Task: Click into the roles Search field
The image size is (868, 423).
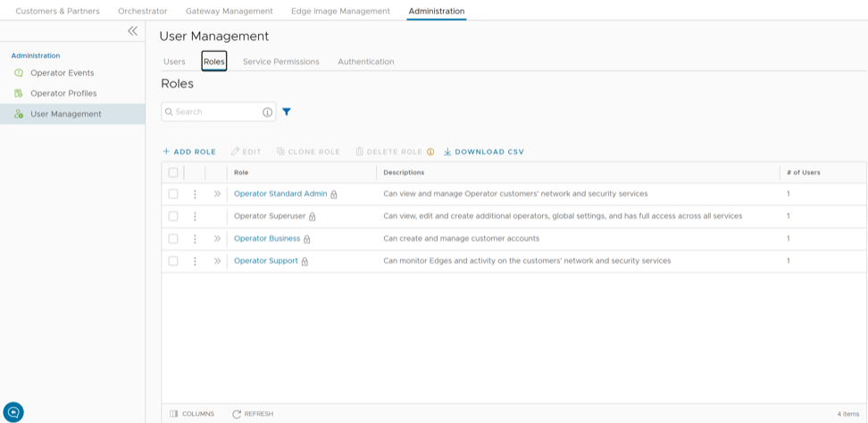Action: (214, 112)
